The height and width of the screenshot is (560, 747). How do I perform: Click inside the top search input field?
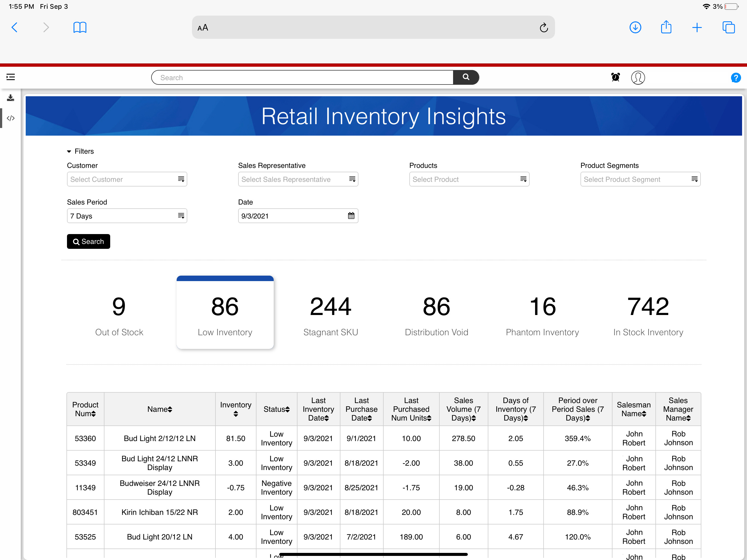click(300, 77)
